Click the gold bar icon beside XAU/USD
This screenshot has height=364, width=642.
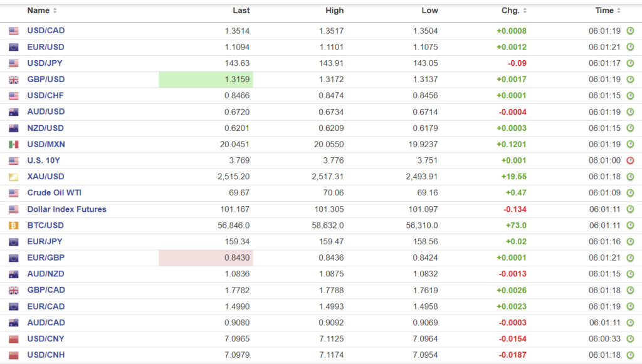13,177
